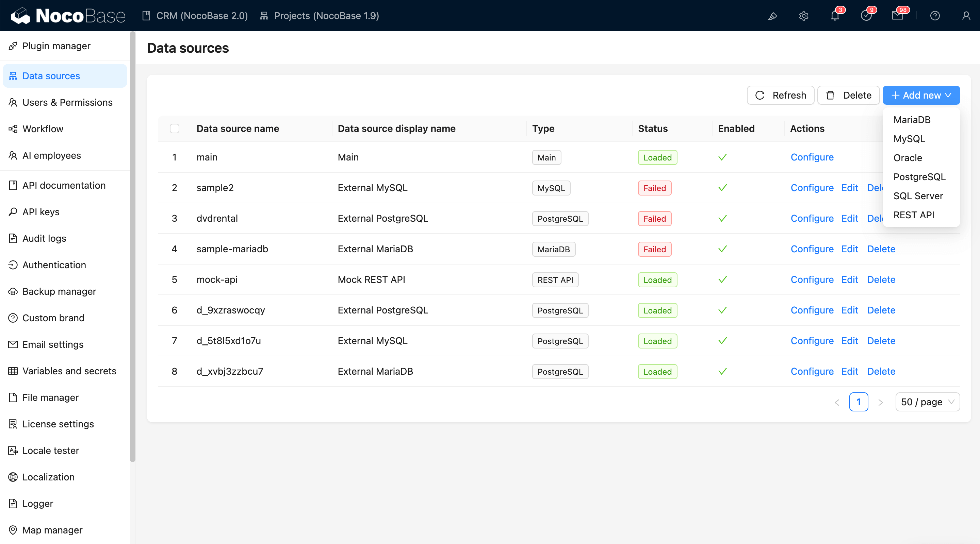Open Workflow in the settings sidebar

[43, 129]
